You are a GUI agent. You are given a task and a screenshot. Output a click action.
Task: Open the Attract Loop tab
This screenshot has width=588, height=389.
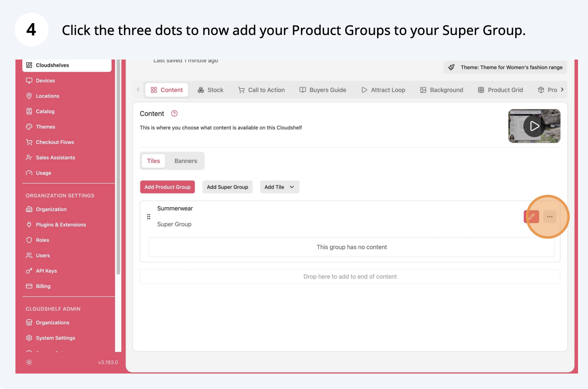pyautogui.click(x=383, y=90)
